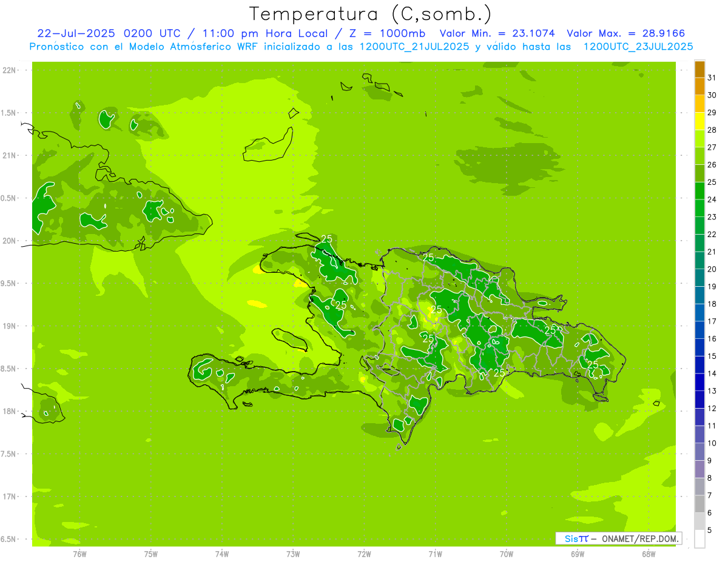Viewport: 728px width, 562px height.
Task: Click the "68W" longitude label
Action: coord(649,554)
